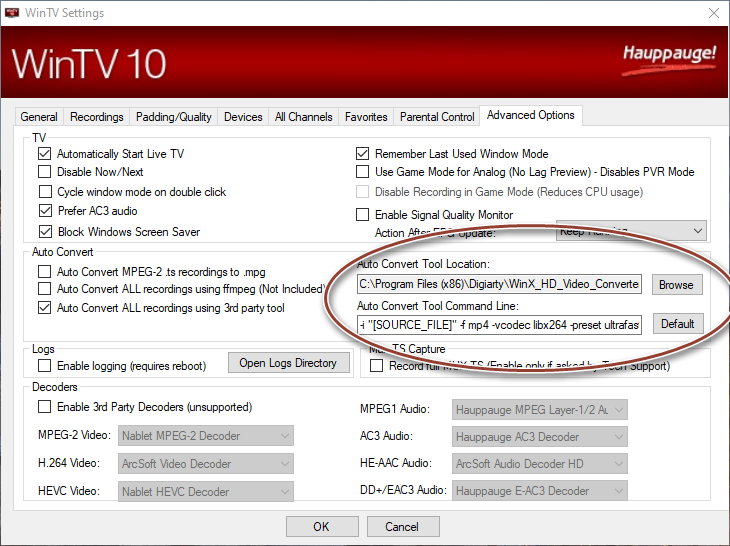The height and width of the screenshot is (546, 730).
Task: Check Record full MUX TS checkbox
Action: (x=376, y=366)
